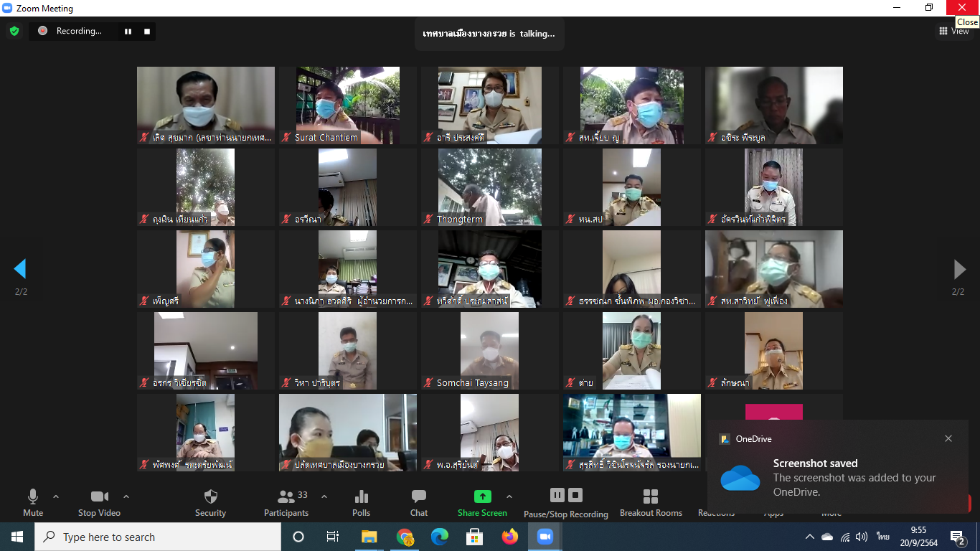980x551 pixels.
Task: Stop recording in bottom toolbar
Action: (575, 495)
